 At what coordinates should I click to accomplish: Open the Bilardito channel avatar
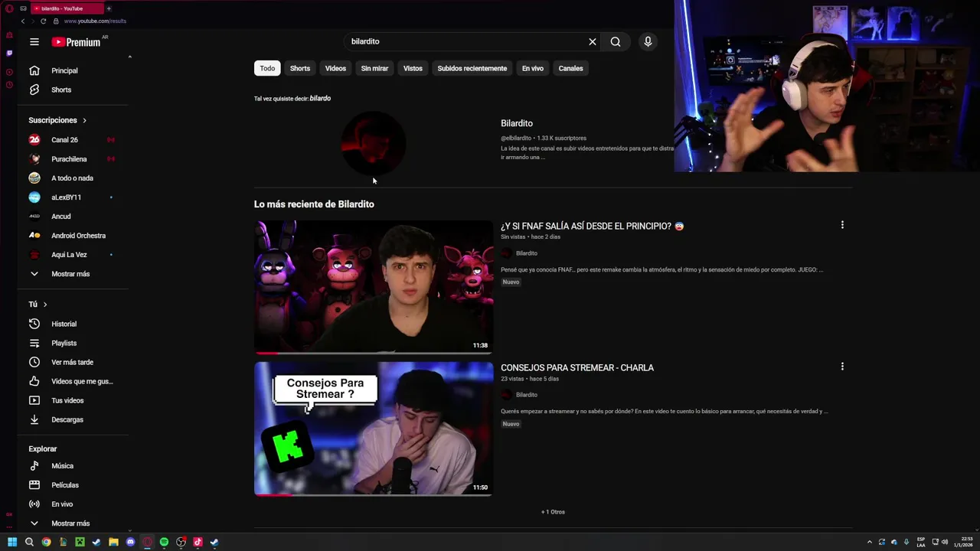pos(374,143)
